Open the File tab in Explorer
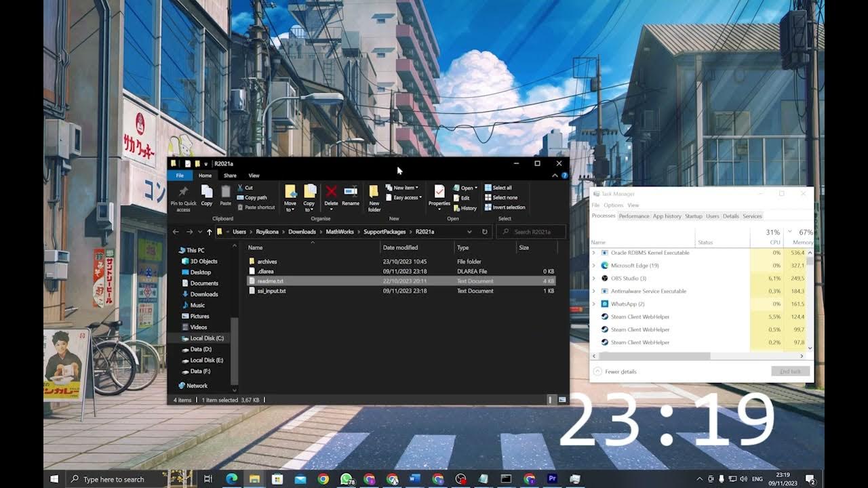This screenshot has width=868, height=488. coord(180,176)
